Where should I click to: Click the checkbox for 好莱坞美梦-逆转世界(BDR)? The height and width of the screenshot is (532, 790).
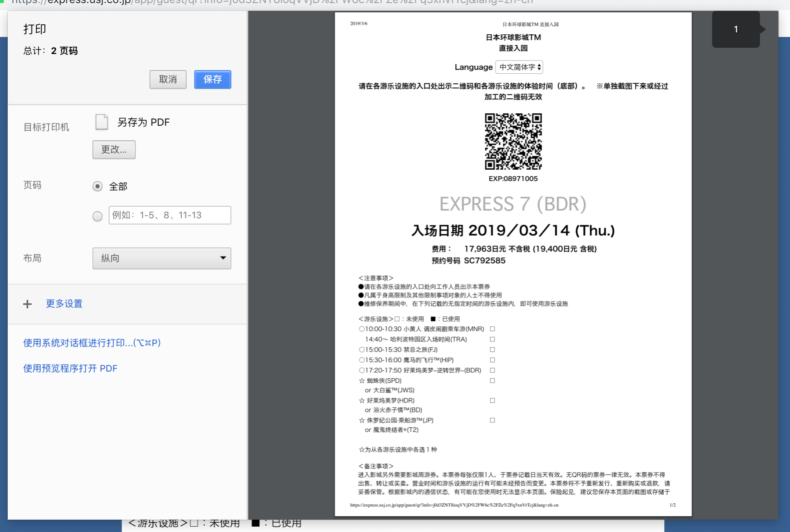click(492, 370)
